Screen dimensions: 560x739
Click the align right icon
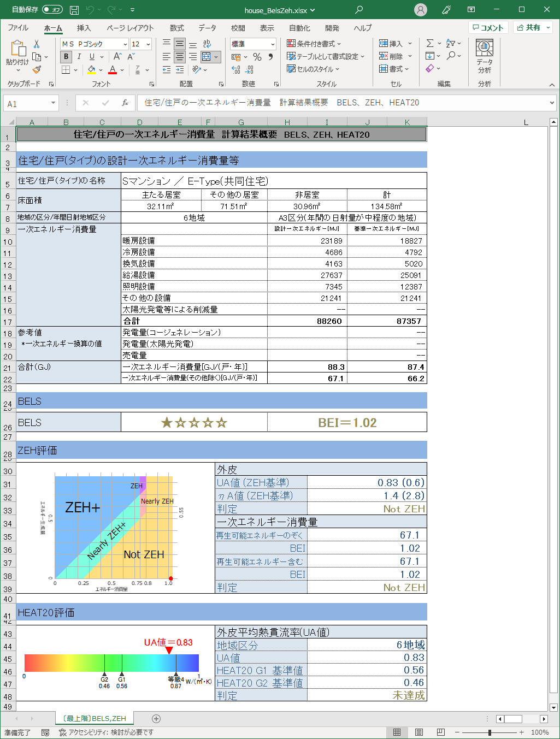click(192, 57)
